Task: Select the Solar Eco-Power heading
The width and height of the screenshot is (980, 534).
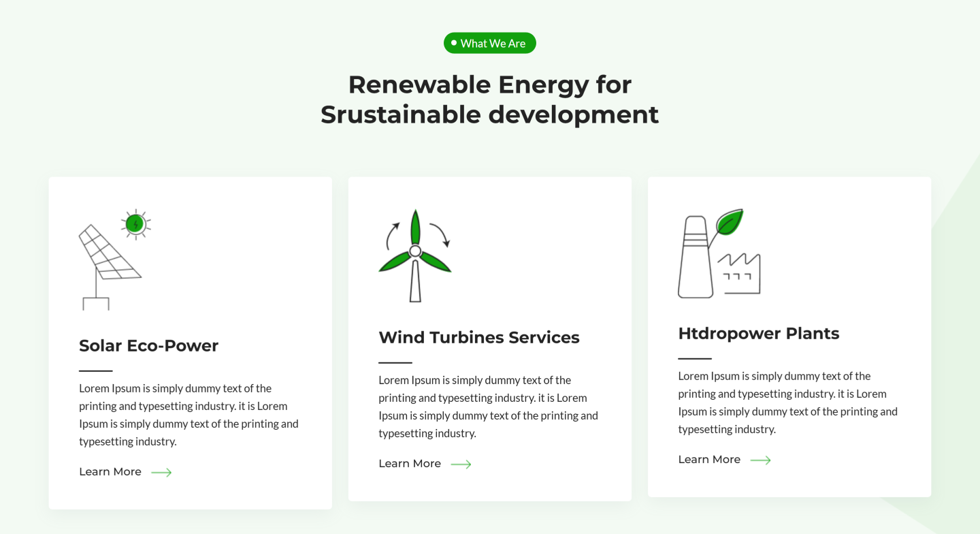Action: click(x=148, y=346)
